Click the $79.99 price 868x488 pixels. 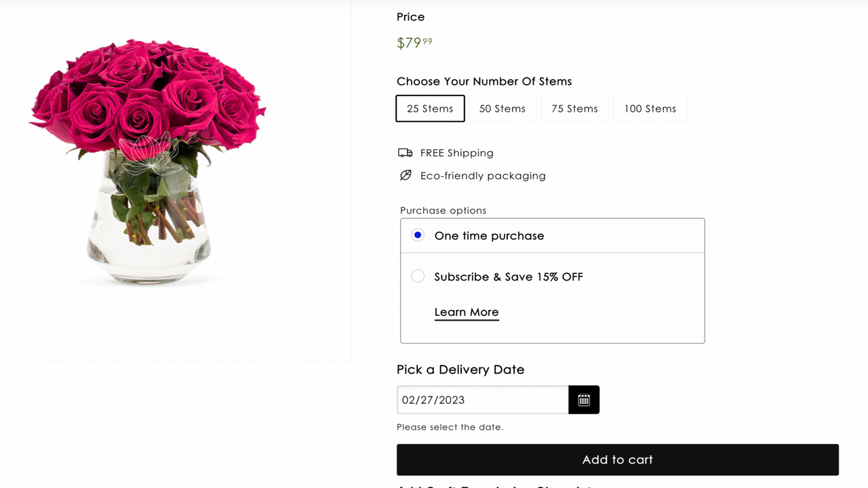point(414,43)
